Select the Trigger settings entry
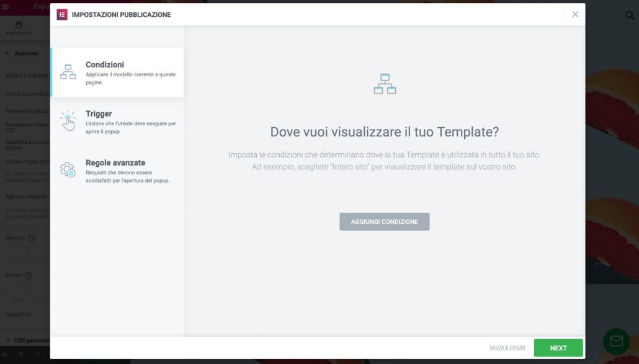The height and width of the screenshot is (364, 639). point(118,121)
